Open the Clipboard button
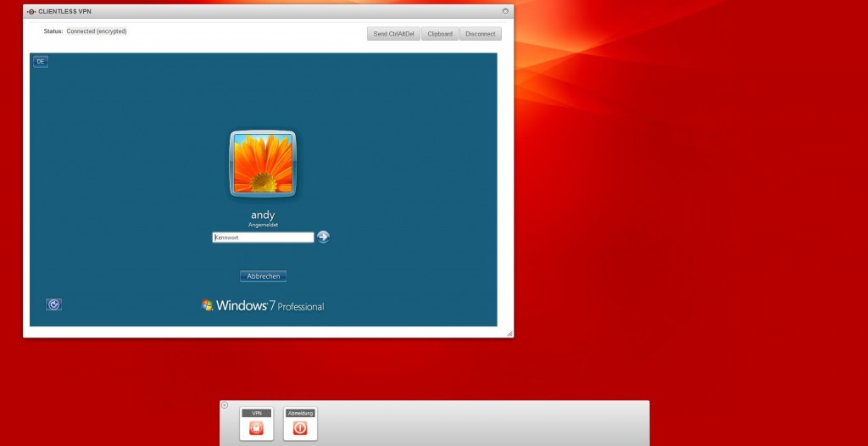The image size is (868, 446). pos(440,34)
